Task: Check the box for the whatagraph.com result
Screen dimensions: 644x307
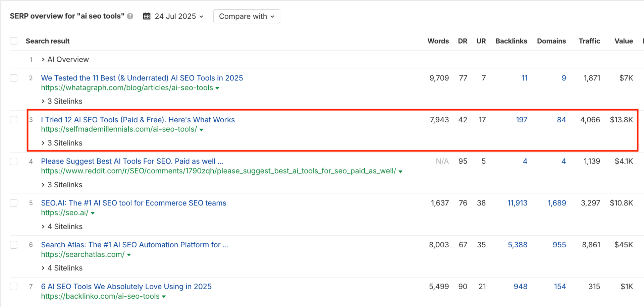Action: pyautogui.click(x=14, y=78)
